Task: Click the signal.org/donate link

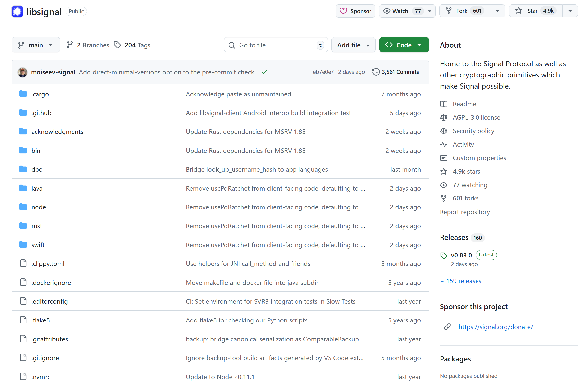Action: tap(495, 327)
